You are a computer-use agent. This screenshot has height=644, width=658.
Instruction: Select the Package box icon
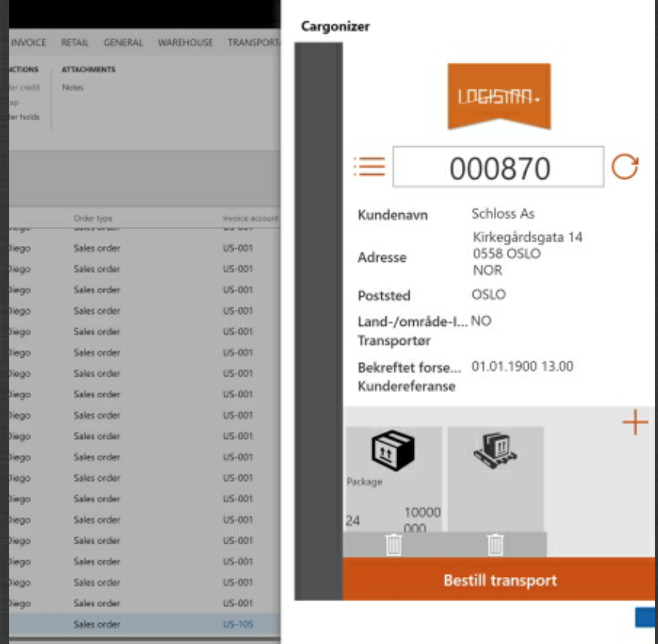tap(392, 450)
